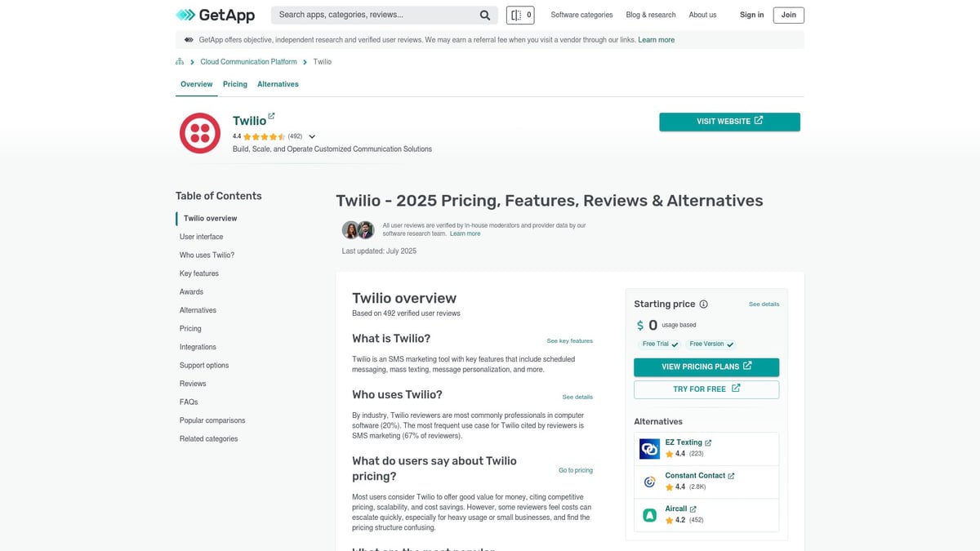Switch to the Pricing tab
This screenshot has height=551, width=980.
click(x=235, y=84)
